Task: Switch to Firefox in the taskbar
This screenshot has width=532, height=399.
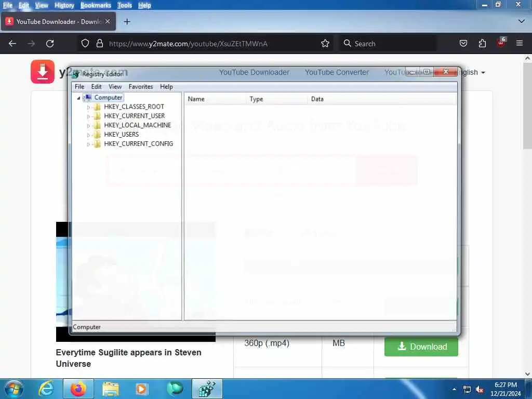Action: [x=78, y=389]
